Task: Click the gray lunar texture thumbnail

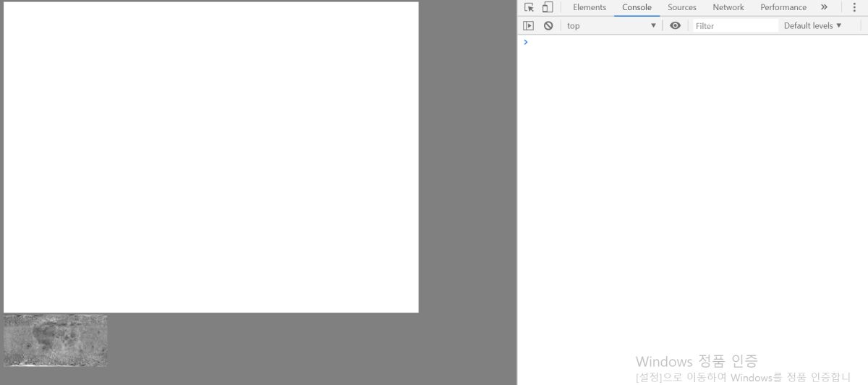Action: [56, 340]
